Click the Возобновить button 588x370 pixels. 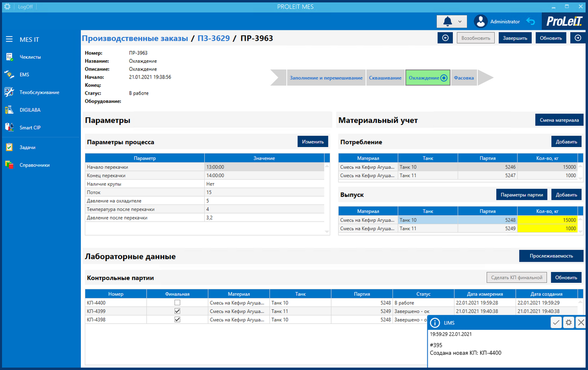point(476,38)
